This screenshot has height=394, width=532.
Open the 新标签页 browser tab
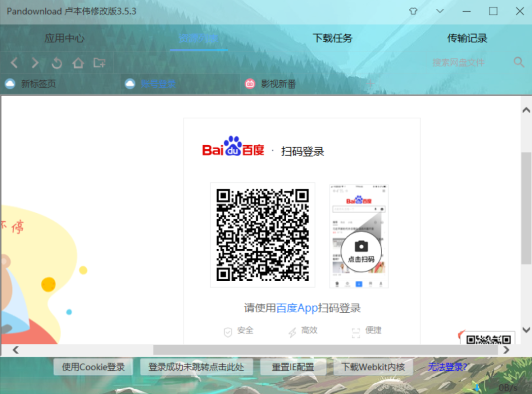(x=61, y=84)
